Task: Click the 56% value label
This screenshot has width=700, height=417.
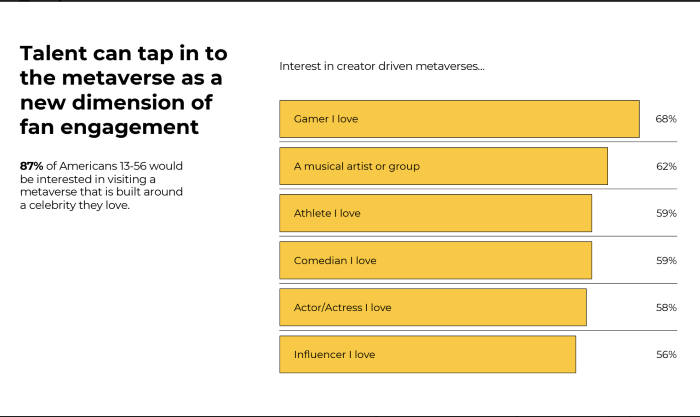Action: tap(666, 354)
